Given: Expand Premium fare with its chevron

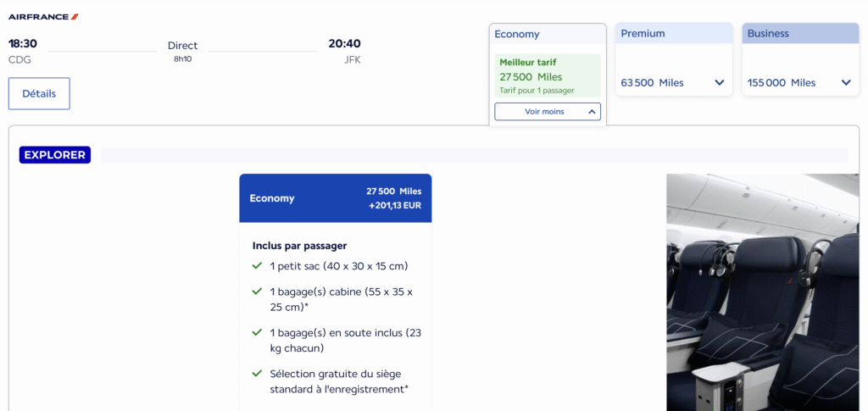Looking at the screenshot, I should click(x=719, y=82).
